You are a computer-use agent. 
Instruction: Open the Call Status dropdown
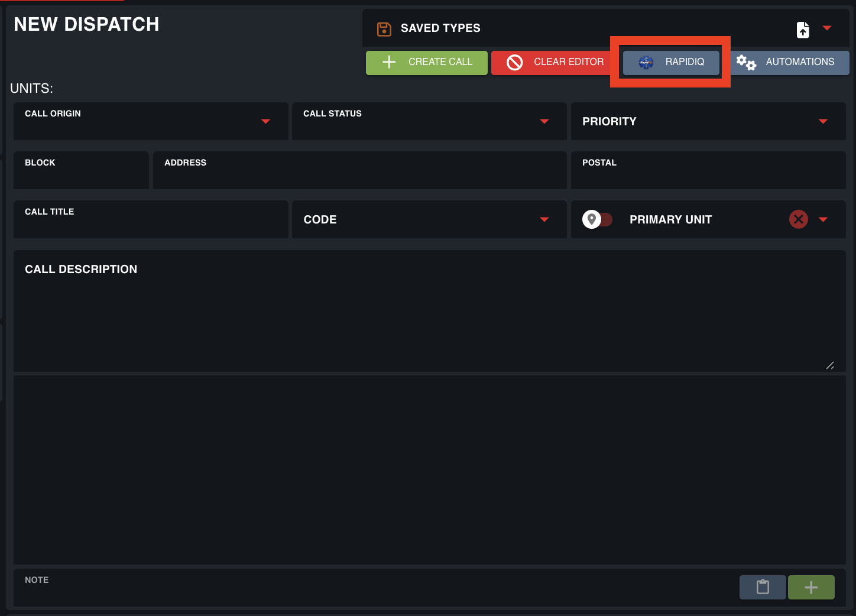click(544, 121)
